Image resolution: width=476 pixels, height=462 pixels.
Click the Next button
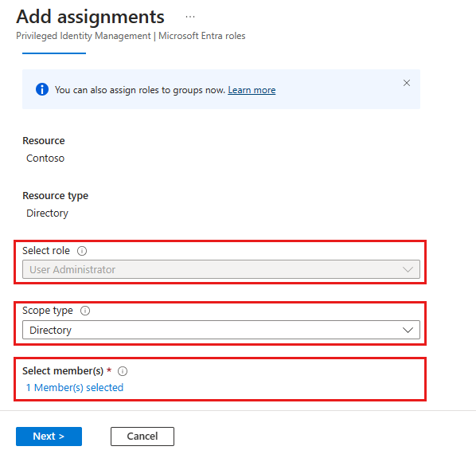click(x=49, y=437)
